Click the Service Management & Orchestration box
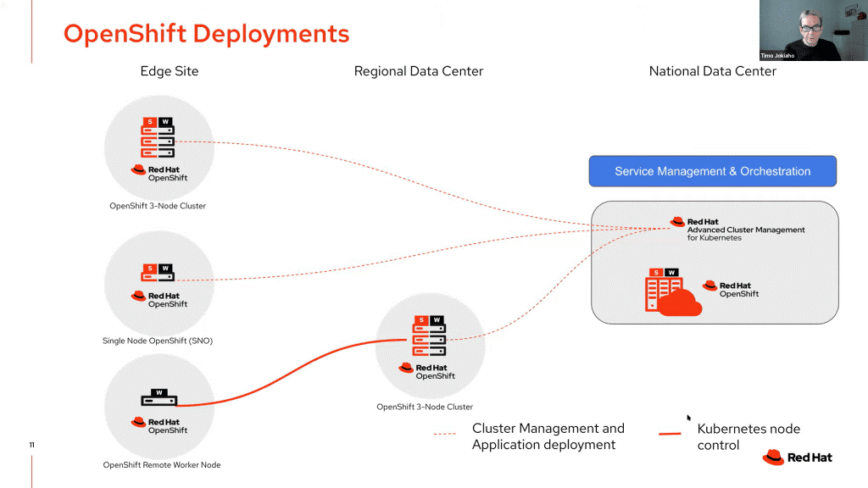This screenshot has width=868, height=488. coord(712,171)
